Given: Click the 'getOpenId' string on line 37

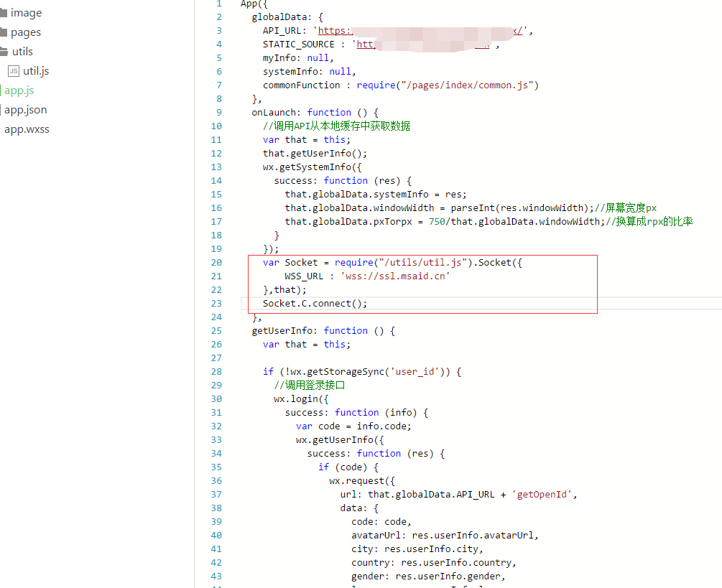Looking at the screenshot, I should (545, 495).
